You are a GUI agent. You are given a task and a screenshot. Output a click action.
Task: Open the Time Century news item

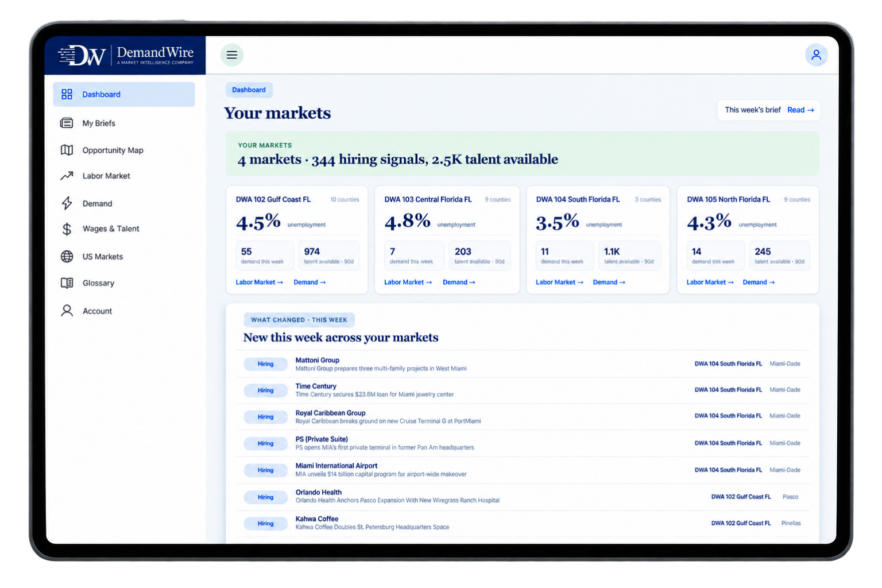[x=523, y=390]
